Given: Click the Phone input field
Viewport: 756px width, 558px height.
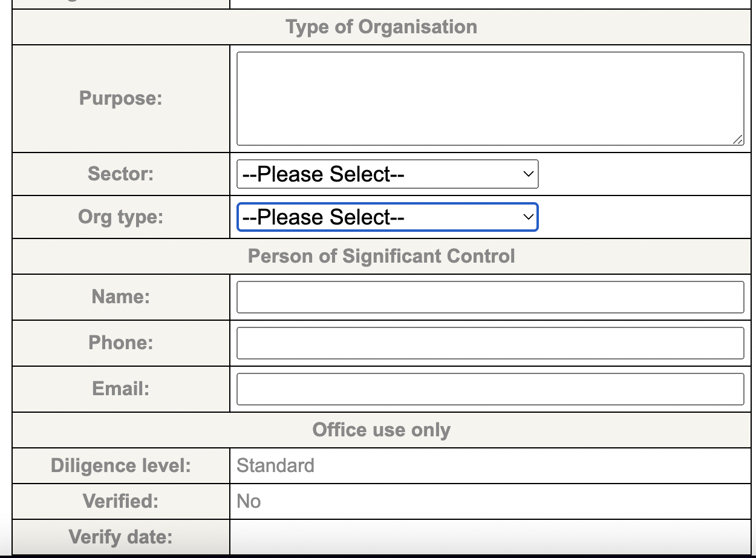Looking at the screenshot, I should tap(490, 343).
